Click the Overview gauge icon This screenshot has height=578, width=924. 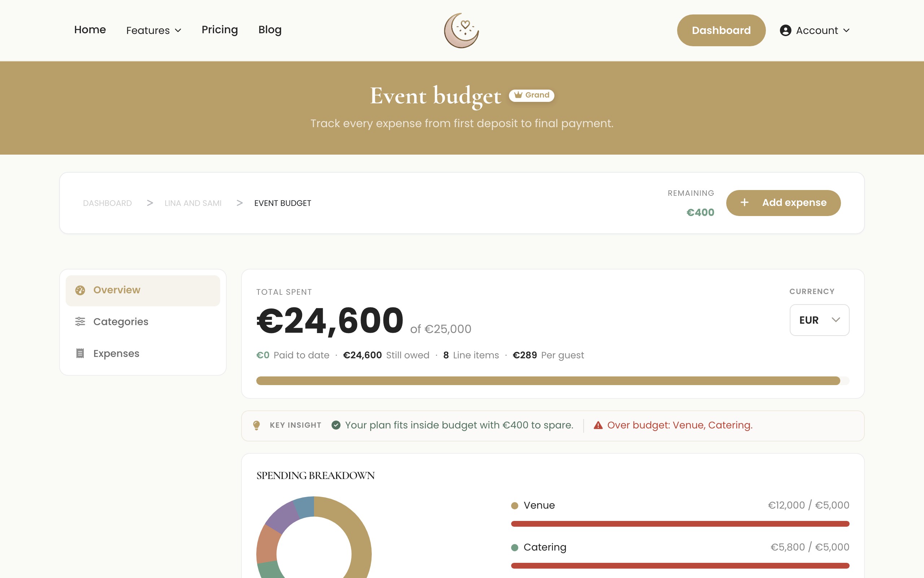(80, 290)
